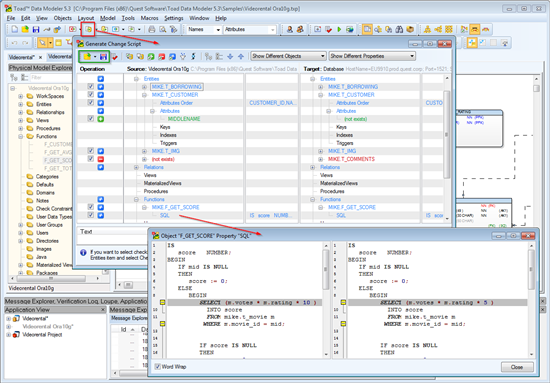Toggle the Attributes Order operation checkbox

90,102
